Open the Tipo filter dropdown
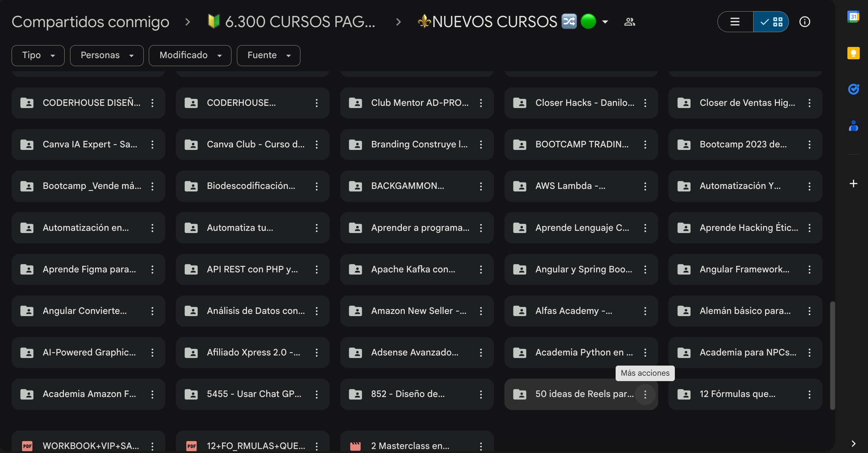The height and width of the screenshot is (453, 868). (38, 55)
